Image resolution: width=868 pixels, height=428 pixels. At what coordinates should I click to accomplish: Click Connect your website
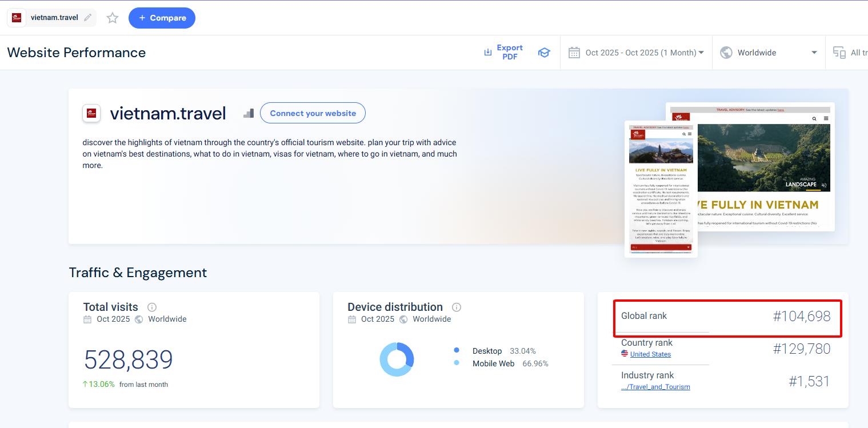pos(313,113)
